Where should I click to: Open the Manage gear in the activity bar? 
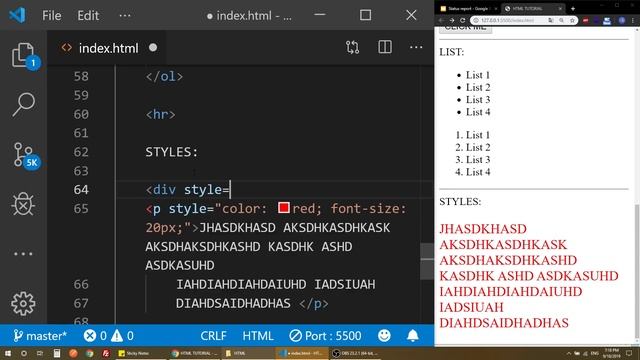tap(23, 304)
